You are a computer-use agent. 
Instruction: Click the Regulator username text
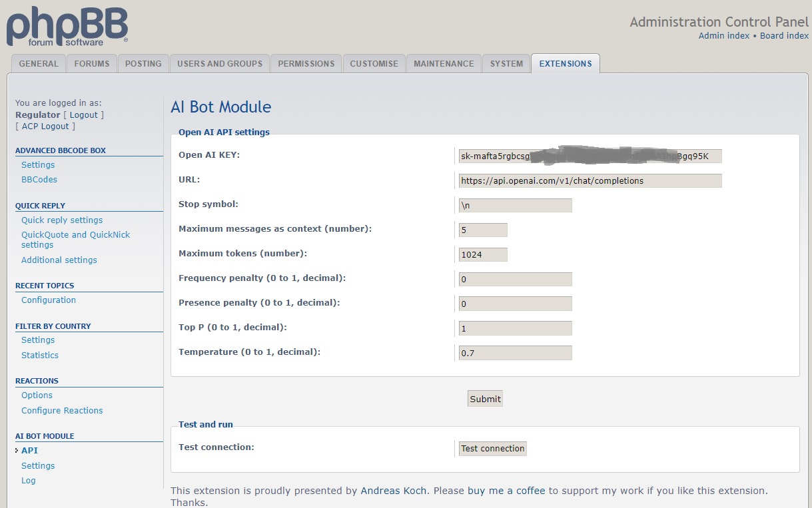click(x=38, y=115)
